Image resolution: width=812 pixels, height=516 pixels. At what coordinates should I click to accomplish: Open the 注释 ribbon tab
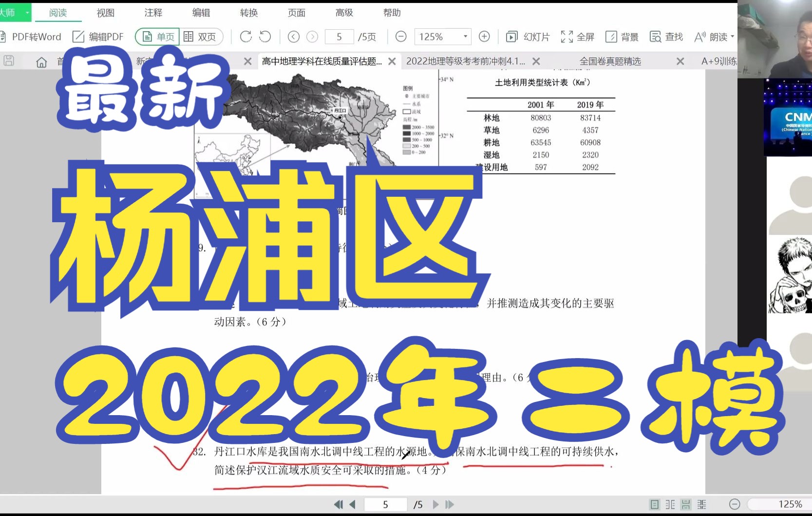click(x=153, y=13)
